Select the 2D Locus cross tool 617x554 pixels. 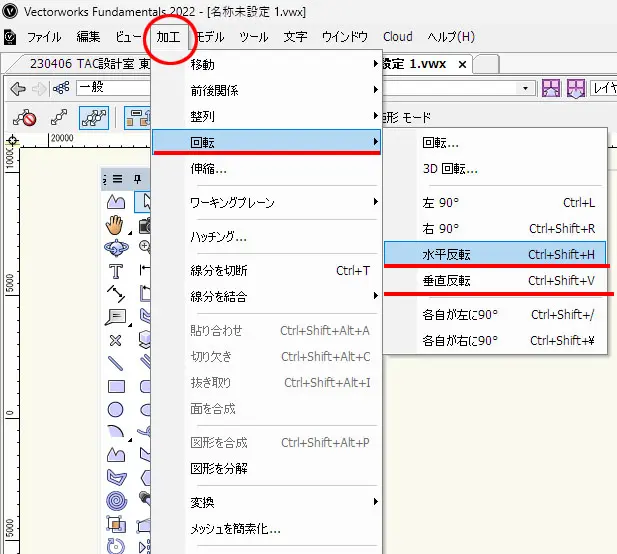click(115, 340)
